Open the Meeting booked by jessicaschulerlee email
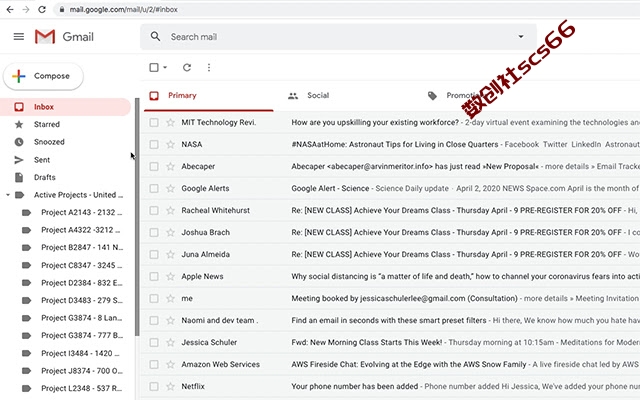The width and height of the screenshot is (640, 400). tap(404, 299)
